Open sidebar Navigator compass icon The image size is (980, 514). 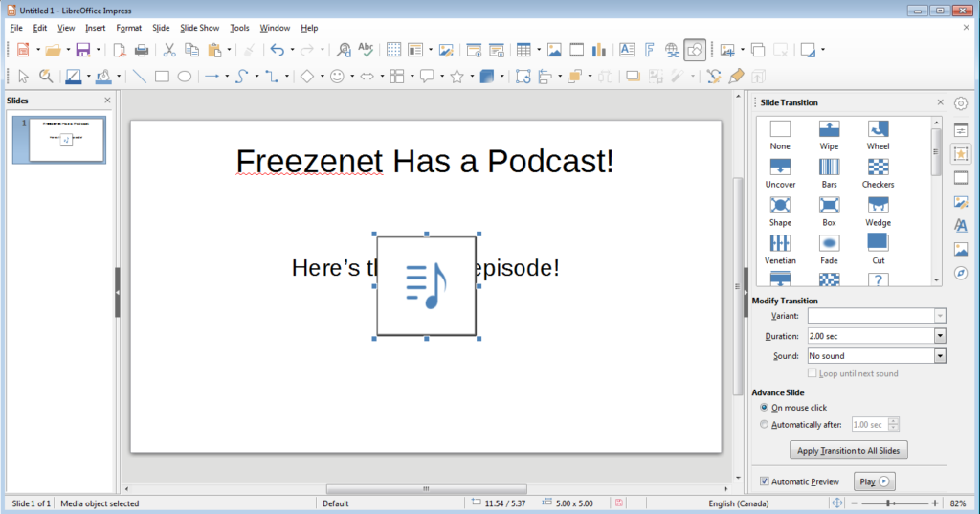tap(961, 273)
